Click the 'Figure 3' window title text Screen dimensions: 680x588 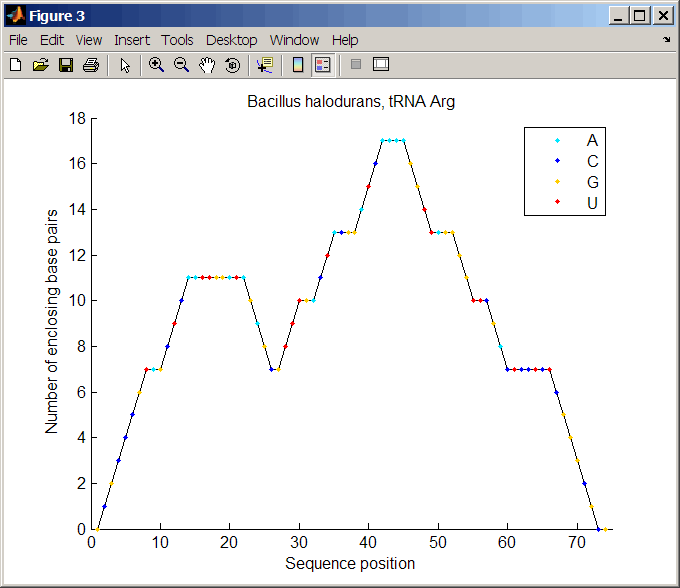click(56, 16)
